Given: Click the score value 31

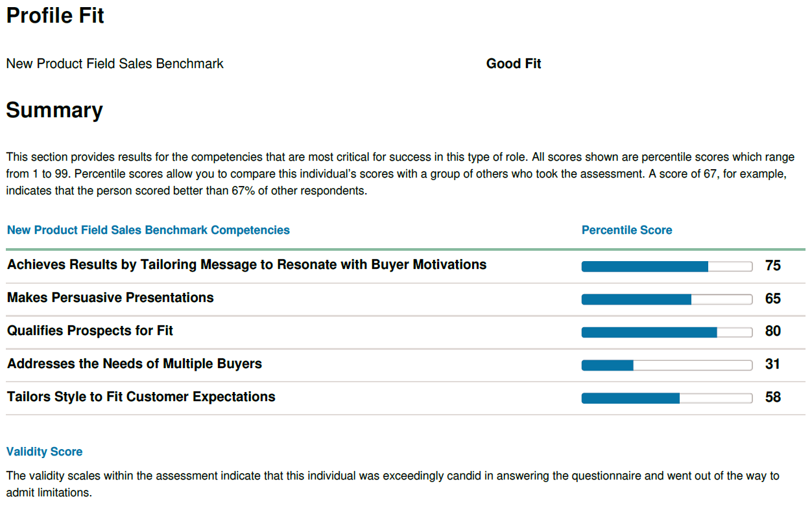Looking at the screenshot, I should coord(772,364).
